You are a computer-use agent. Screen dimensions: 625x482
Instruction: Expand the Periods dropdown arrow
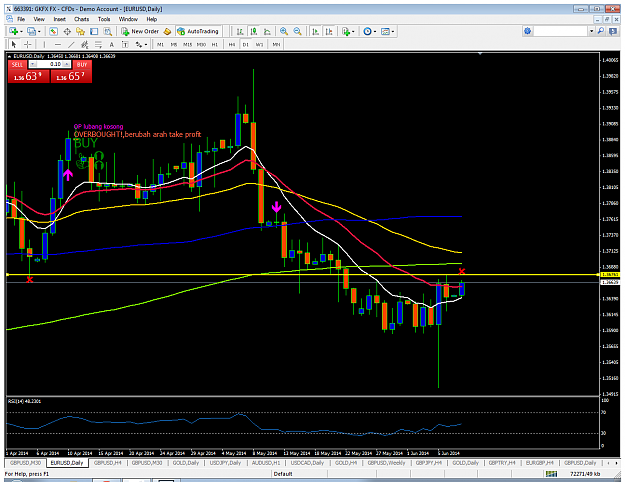(x=375, y=31)
